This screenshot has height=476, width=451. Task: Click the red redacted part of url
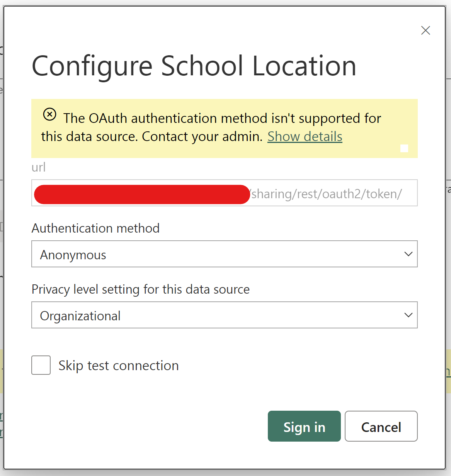pos(142,194)
